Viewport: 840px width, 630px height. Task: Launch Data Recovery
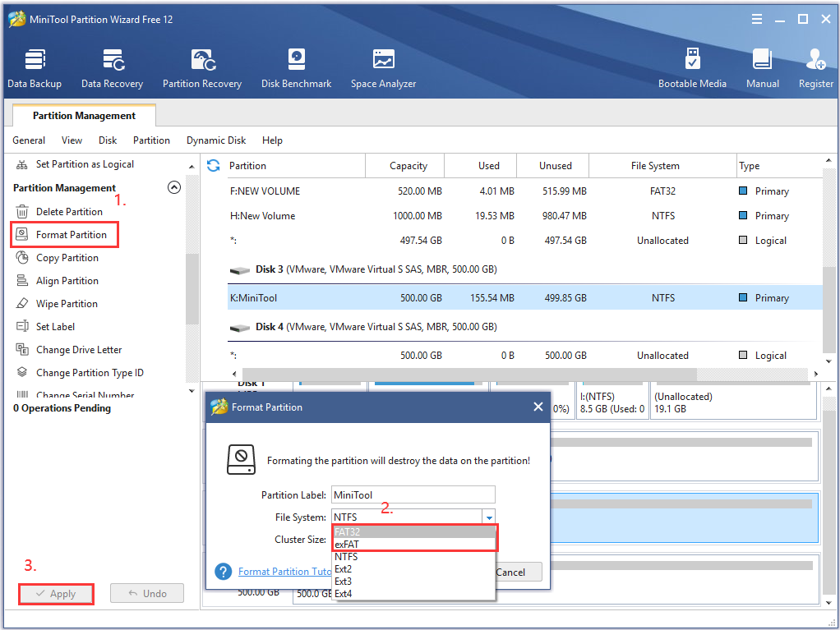(x=112, y=66)
